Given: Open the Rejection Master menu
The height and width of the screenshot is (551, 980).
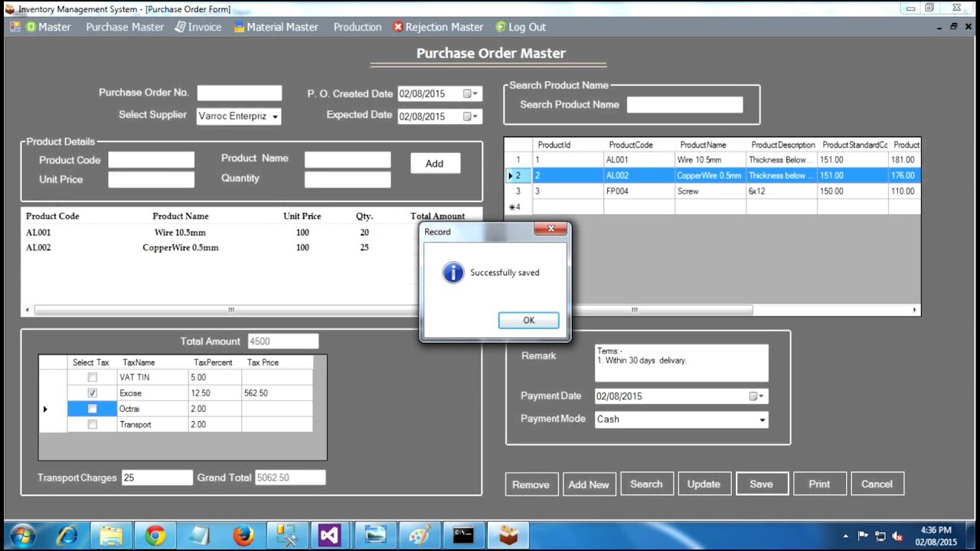Looking at the screenshot, I should tap(438, 27).
